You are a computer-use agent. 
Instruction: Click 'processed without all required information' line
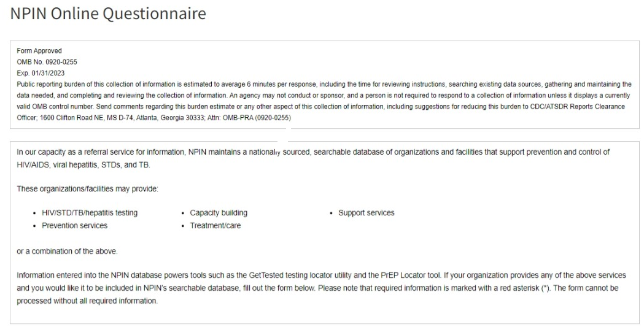pos(87,301)
